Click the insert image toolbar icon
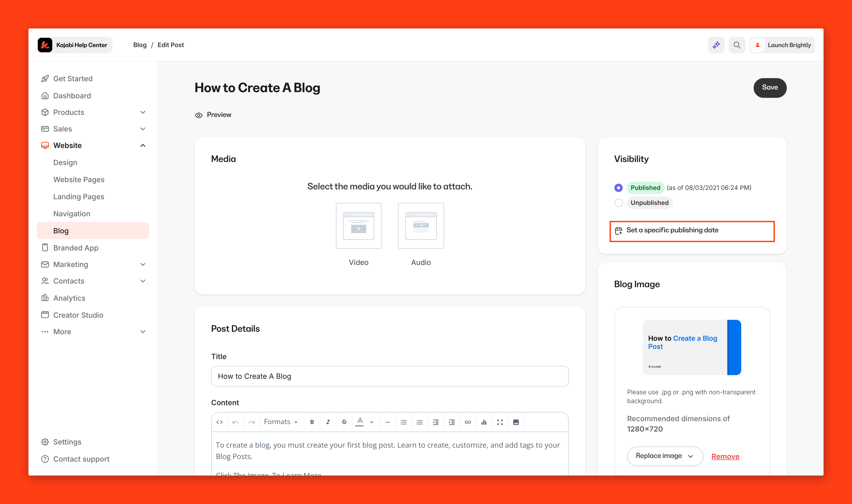The width and height of the screenshot is (852, 504). 516,422
